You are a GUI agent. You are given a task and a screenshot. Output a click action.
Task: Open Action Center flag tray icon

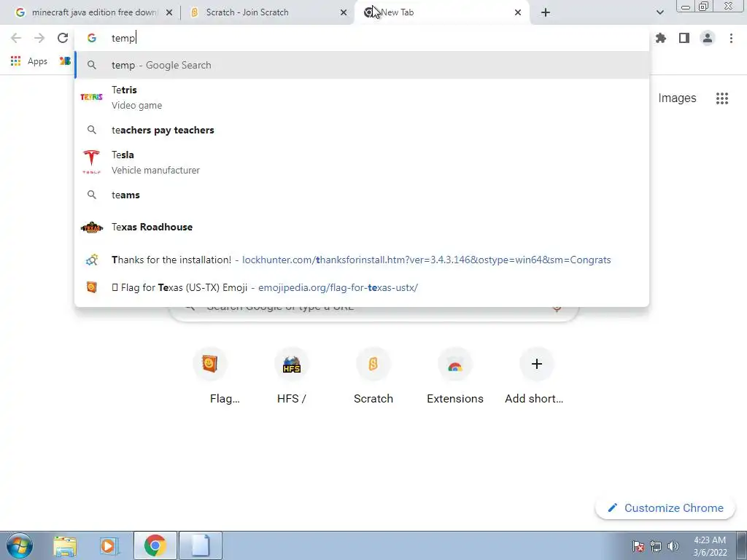pyautogui.click(x=638, y=546)
